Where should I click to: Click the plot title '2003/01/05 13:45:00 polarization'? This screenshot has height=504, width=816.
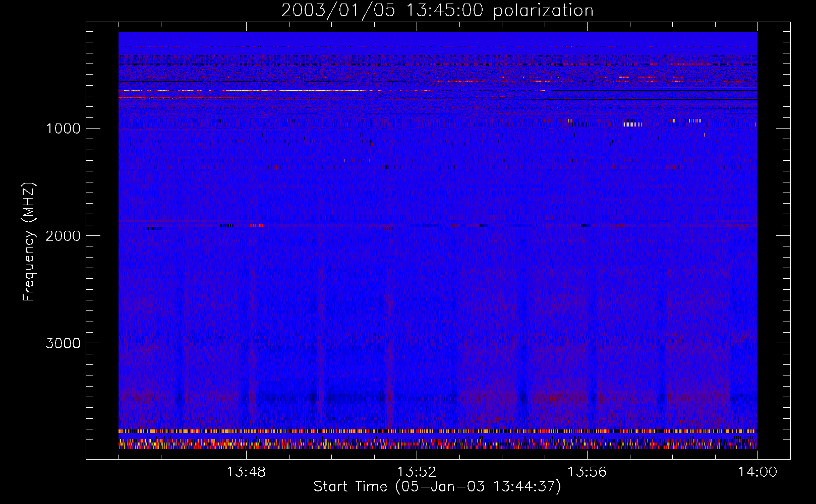click(x=437, y=10)
